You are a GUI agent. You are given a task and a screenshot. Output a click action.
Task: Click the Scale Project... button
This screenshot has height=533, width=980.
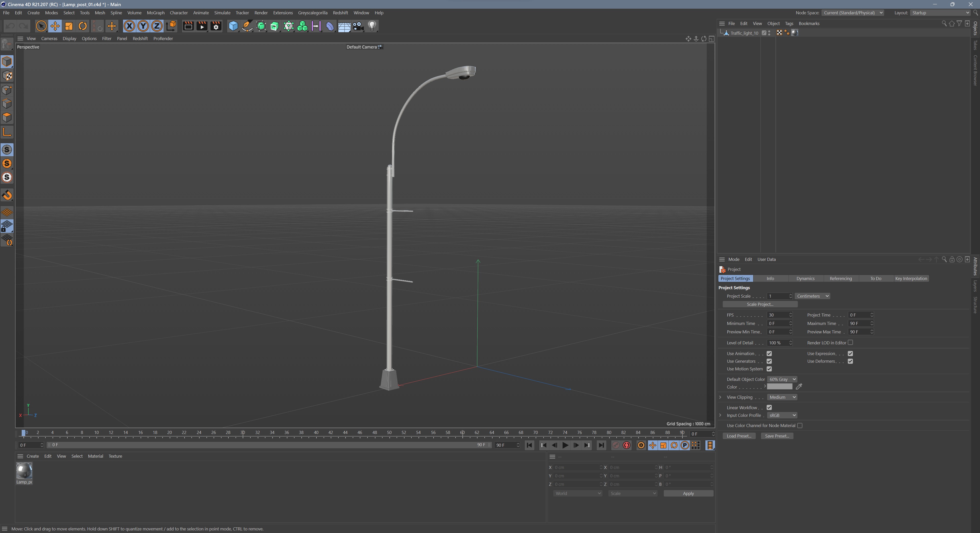760,304
